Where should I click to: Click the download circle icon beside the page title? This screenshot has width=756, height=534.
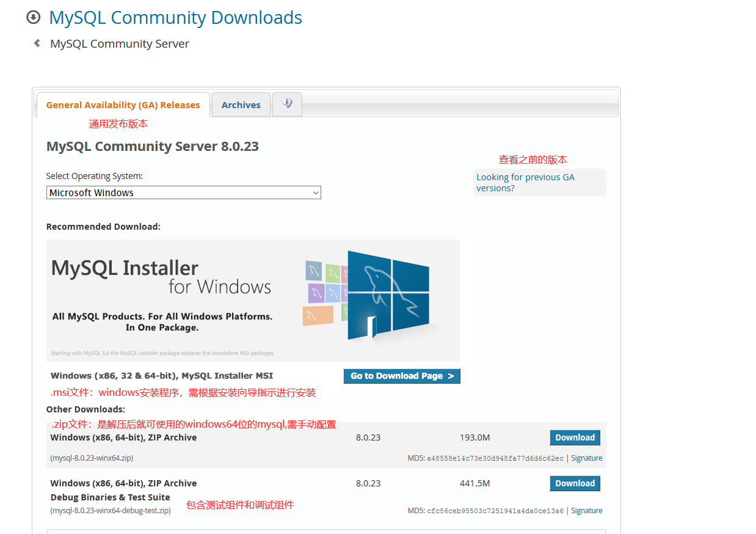click(x=33, y=18)
